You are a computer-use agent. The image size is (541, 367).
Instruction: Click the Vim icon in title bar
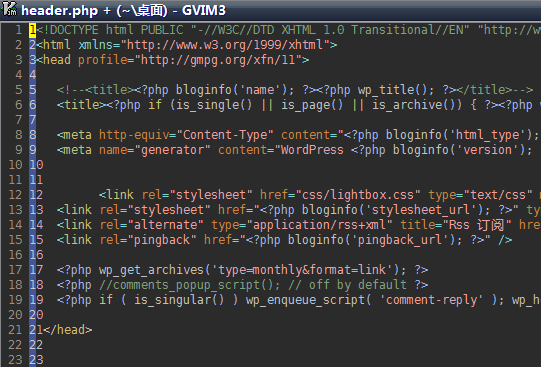coord(9,9)
